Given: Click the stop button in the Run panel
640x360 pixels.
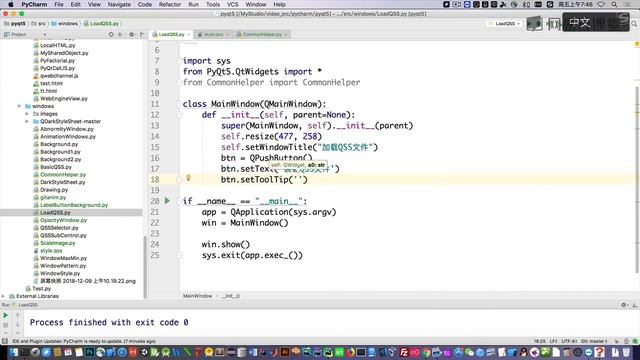Looking at the screenshot, I should [5, 325].
